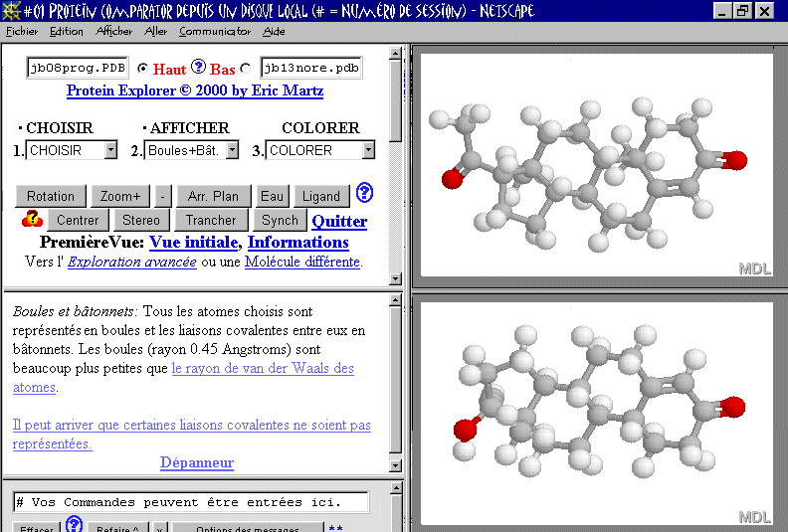Open the Protein Explorer © 2000 by Eric Martz link
Image resolution: width=788 pixels, height=532 pixels.
(195, 90)
